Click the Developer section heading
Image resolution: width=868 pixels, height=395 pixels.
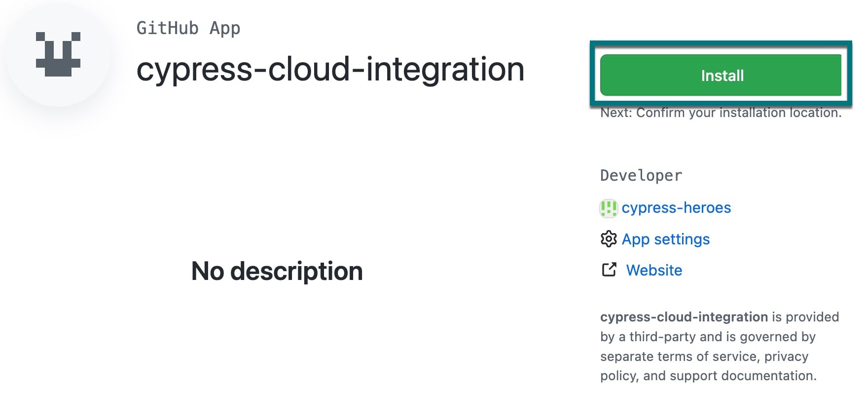point(641,175)
